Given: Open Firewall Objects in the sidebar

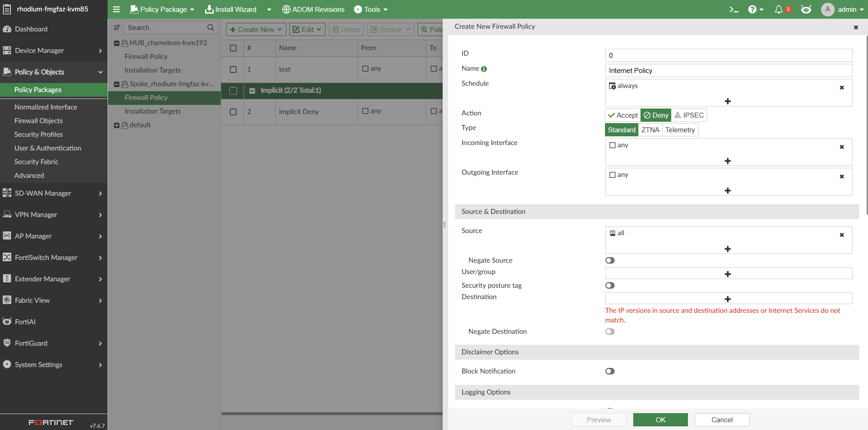Looking at the screenshot, I should [38, 121].
